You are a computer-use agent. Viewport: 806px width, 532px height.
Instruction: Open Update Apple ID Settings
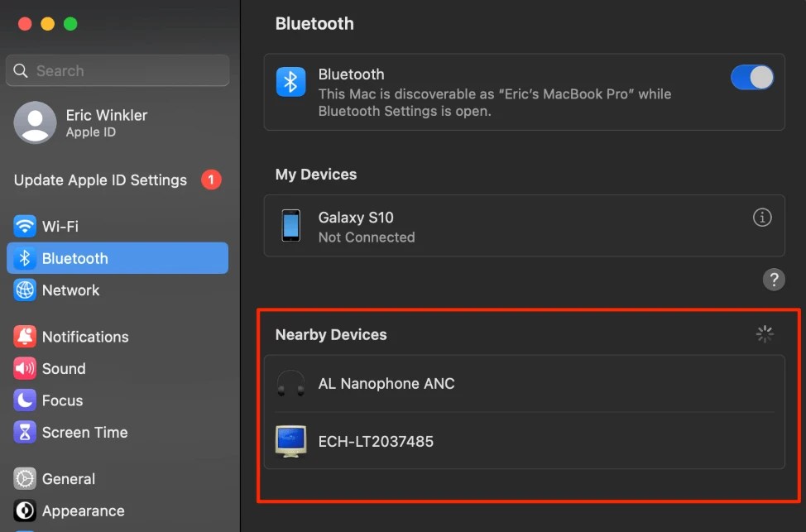coord(103,180)
